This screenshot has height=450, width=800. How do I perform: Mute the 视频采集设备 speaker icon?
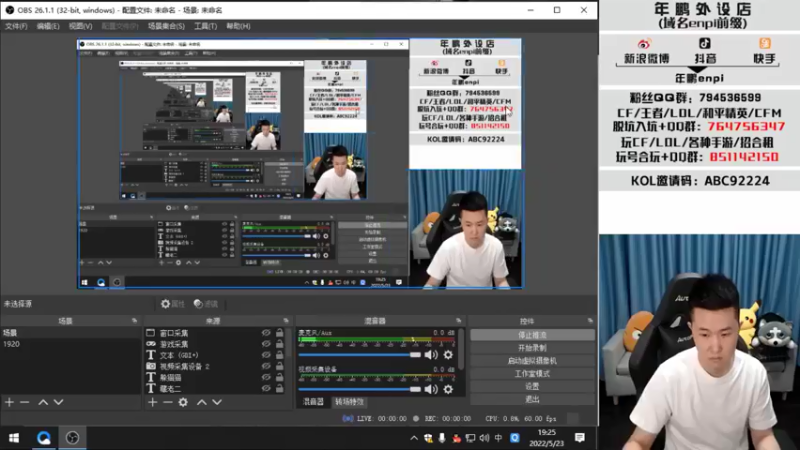pyautogui.click(x=431, y=389)
